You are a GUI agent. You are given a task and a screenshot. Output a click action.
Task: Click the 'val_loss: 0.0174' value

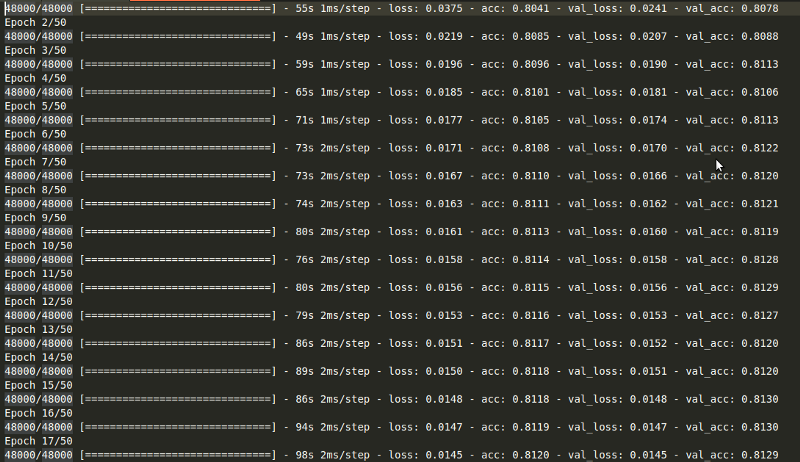tap(617, 120)
